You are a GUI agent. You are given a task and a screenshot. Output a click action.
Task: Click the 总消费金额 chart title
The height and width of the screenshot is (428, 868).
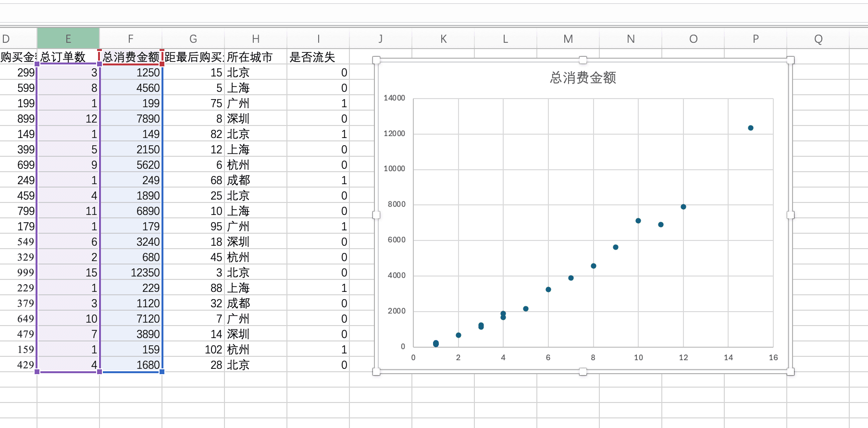click(583, 78)
